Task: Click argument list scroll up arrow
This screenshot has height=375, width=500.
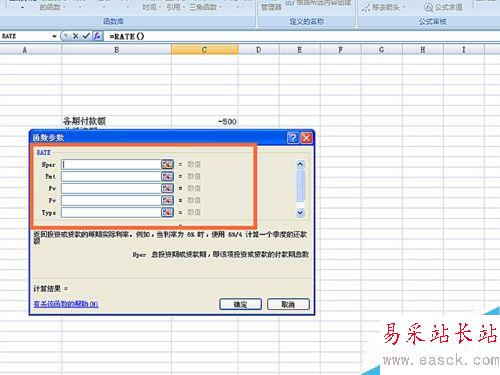Action: tap(300, 164)
